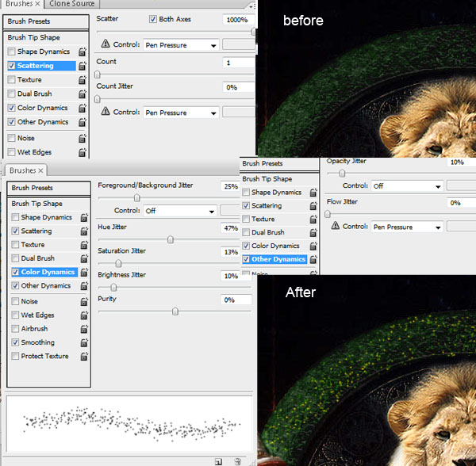
Task: Click lock icon beside Noise in Color Dynamics panel
Action: (x=84, y=302)
